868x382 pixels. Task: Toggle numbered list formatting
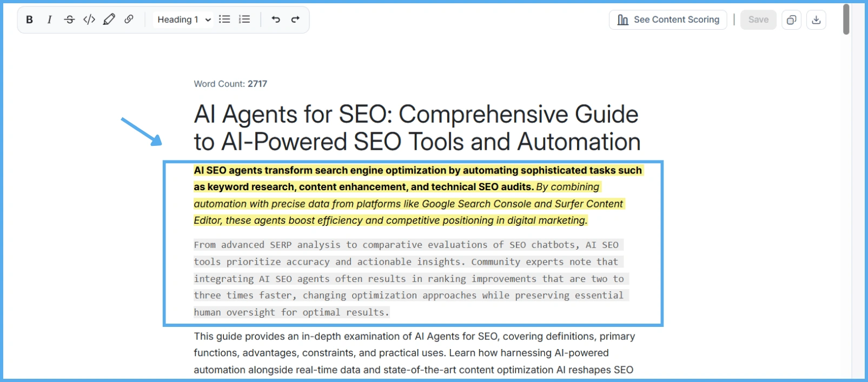(x=244, y=19)
